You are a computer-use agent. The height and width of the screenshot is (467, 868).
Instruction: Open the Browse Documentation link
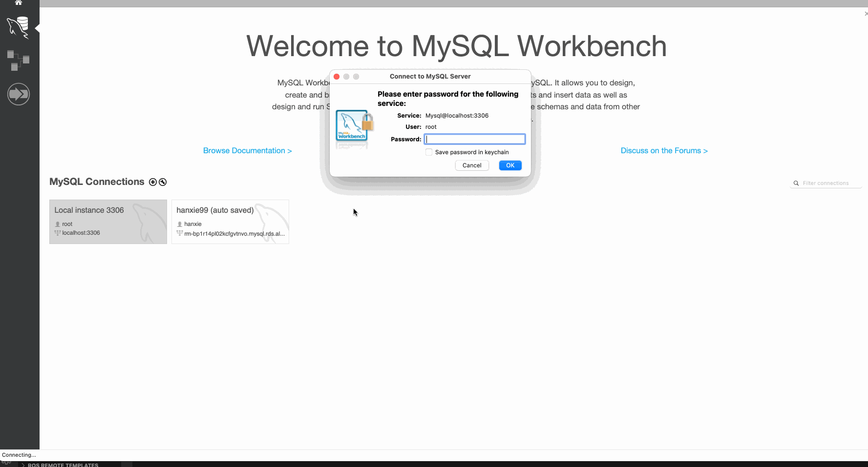click(x=248, y=151)
